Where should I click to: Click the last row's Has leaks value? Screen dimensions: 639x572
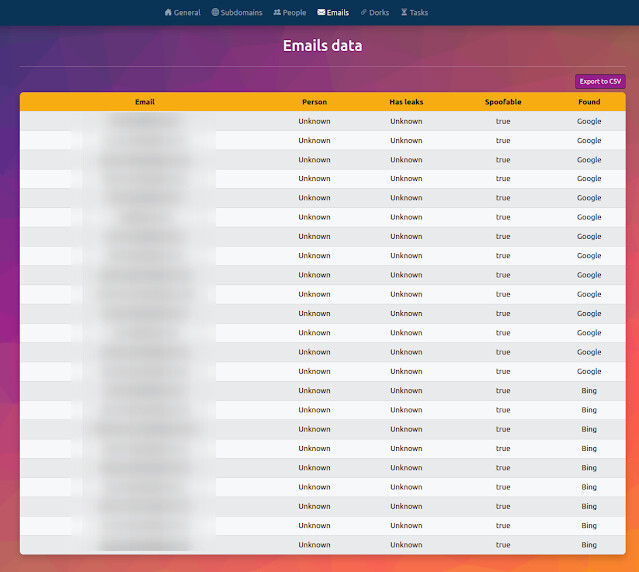click(x=406, y=545)
